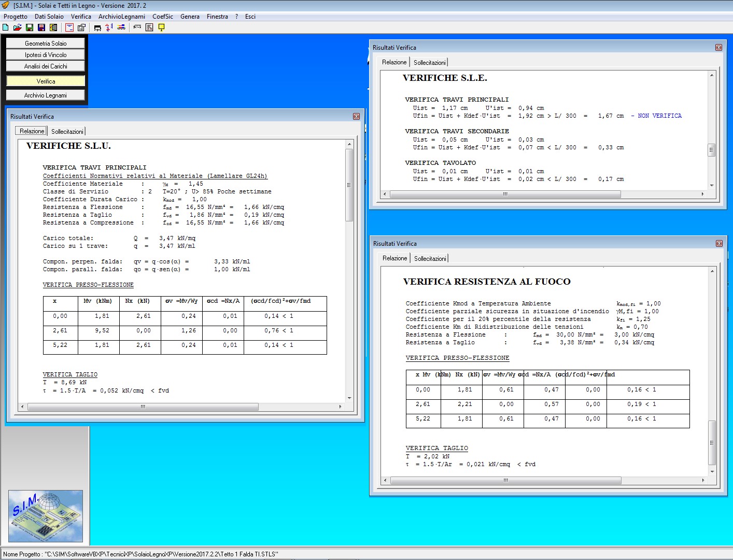The height and width of the screenshot is (560, 733).
Task: Open the ArchivioLegnami menu
Action: (x=122, y=17)
